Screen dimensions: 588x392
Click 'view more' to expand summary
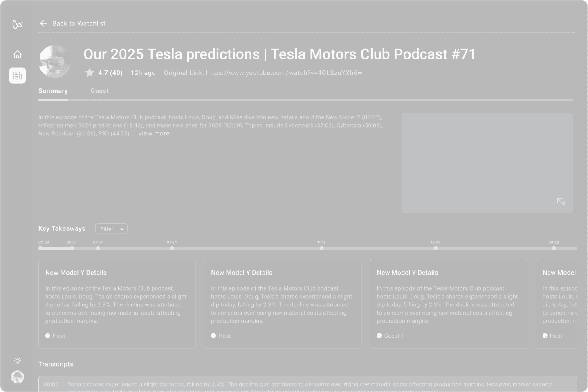tap(154, 133)
